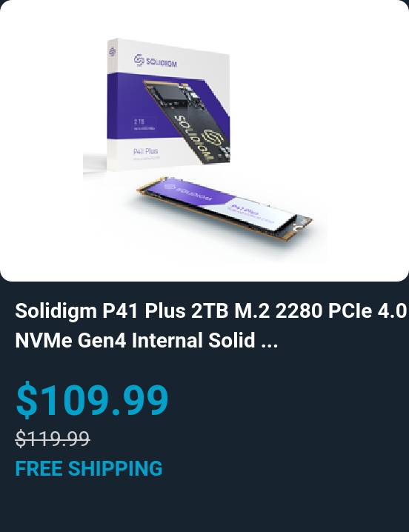Click the $109.99 sale price
Viewport: 409px width, 532px height.
tap(92, 399)
